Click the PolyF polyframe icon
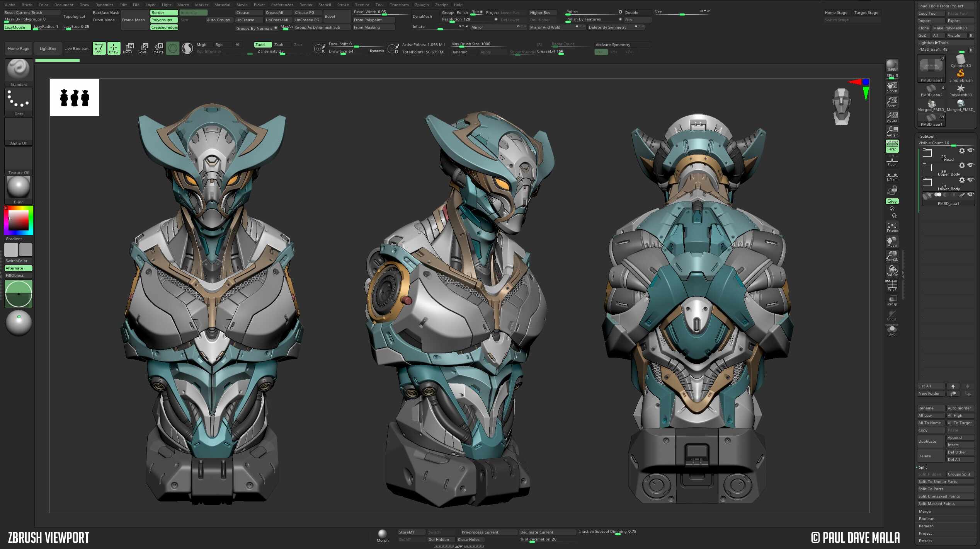Viewport: 980px width, 549px height. (x=892, y=286)
